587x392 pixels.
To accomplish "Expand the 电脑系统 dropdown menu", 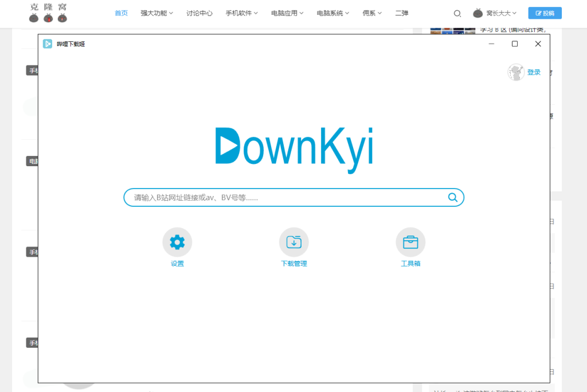I will (x=333, y=13).
